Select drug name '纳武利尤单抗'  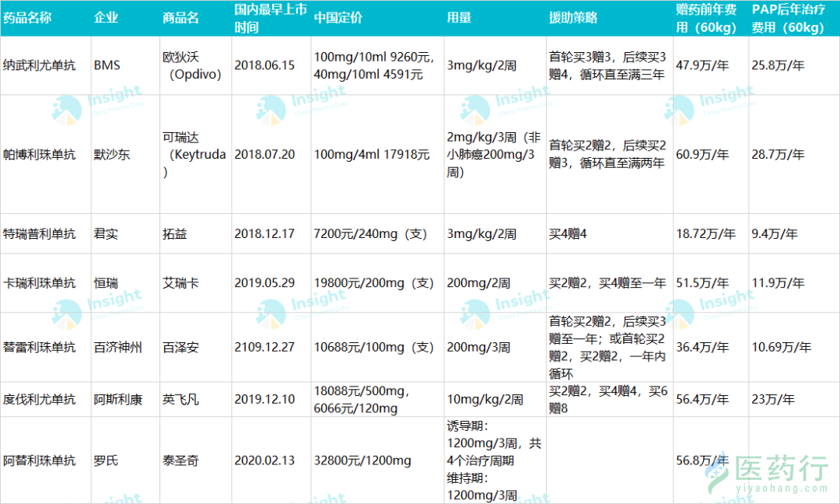[x=39, y=65]
